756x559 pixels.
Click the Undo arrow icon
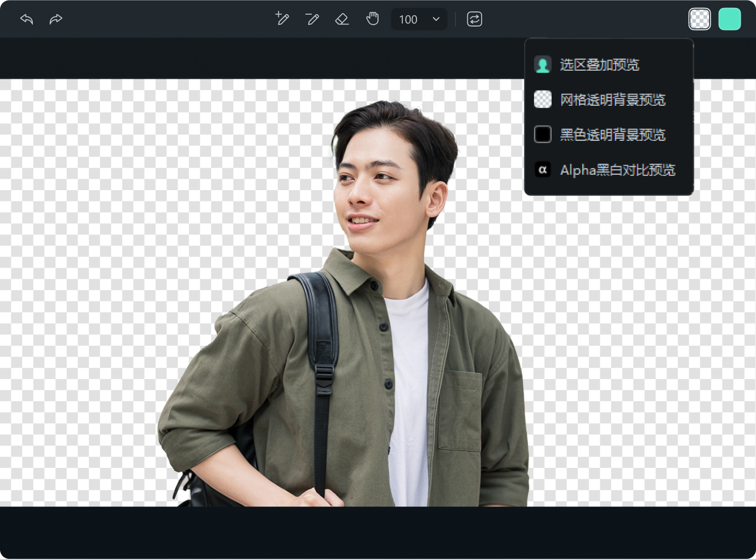point(26,19)
